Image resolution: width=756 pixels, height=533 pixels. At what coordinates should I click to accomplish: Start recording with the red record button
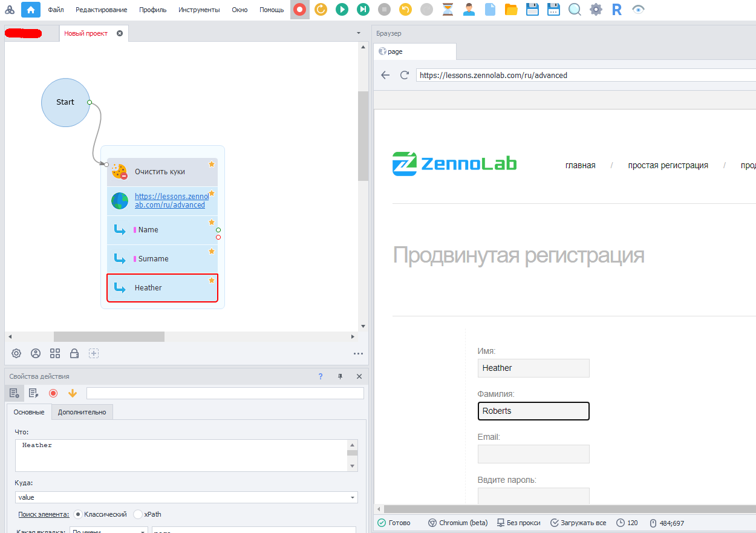tap(299, 9)
